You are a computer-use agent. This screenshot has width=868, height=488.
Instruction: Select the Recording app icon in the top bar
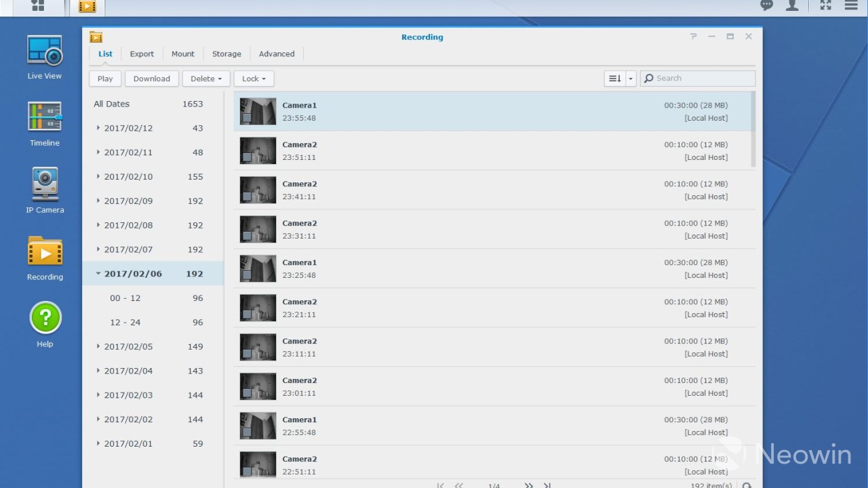click(87, 7)
